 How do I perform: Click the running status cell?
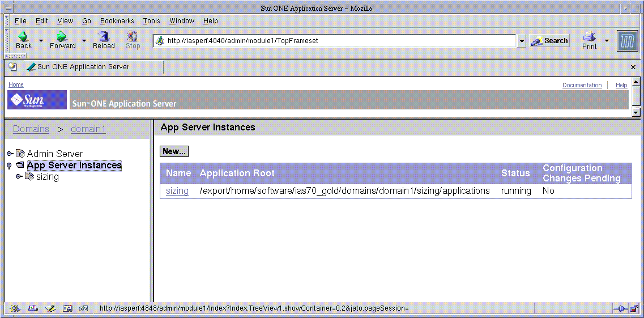[x=516, y=190]
